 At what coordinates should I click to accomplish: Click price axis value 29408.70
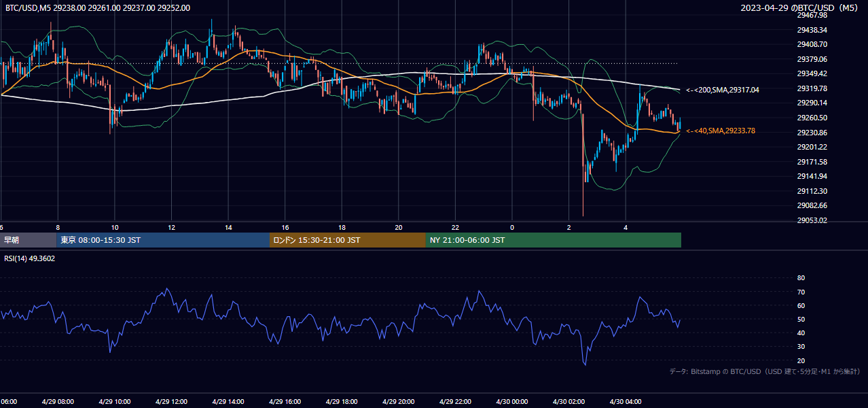point(812,44)
